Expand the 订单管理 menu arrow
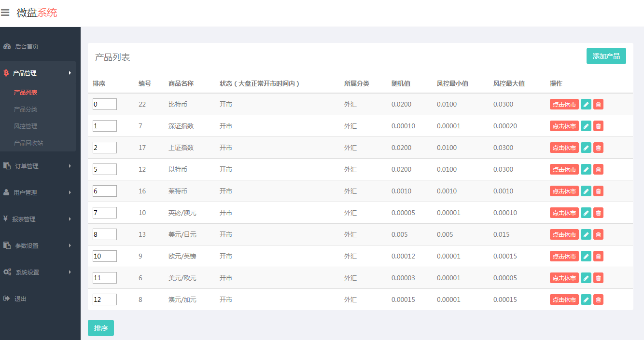Image resolution: width=644 pixels, height=340 pixels. pyautogui.click(x=70, y=166)
